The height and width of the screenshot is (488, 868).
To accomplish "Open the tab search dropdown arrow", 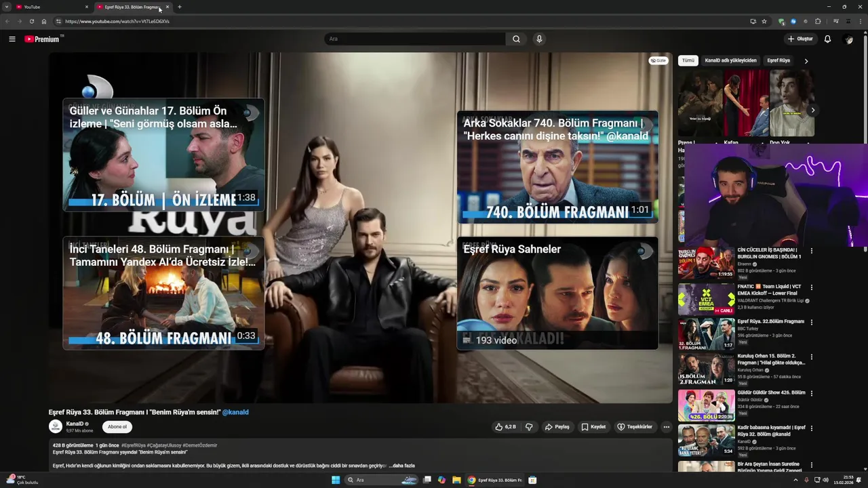I will [7, 7].
